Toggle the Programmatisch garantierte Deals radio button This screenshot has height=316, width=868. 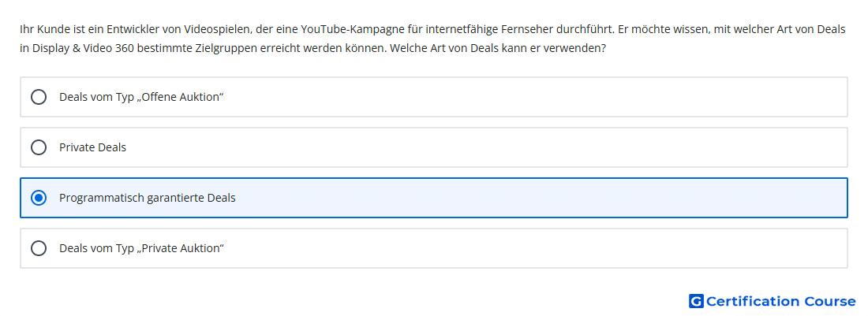point(39,198)
